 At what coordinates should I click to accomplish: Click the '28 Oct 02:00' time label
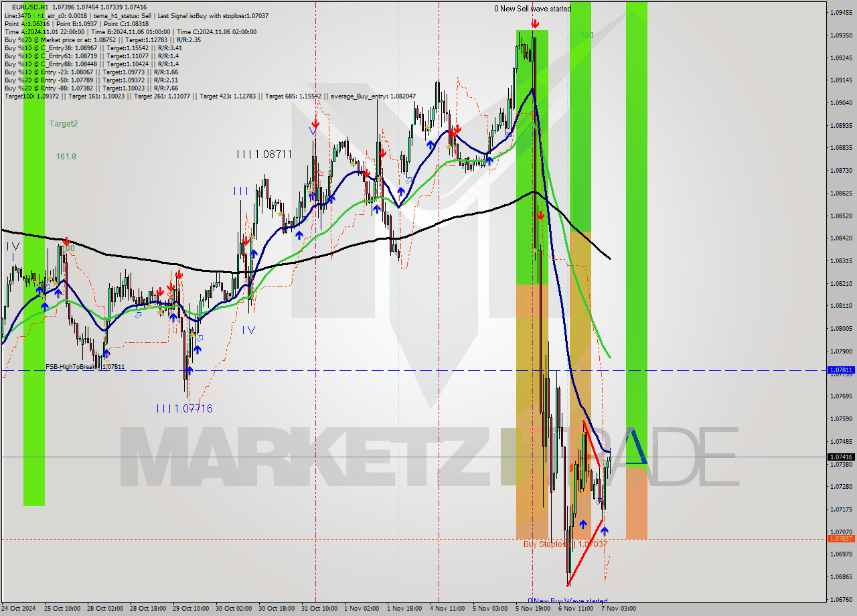coord(106,609)
